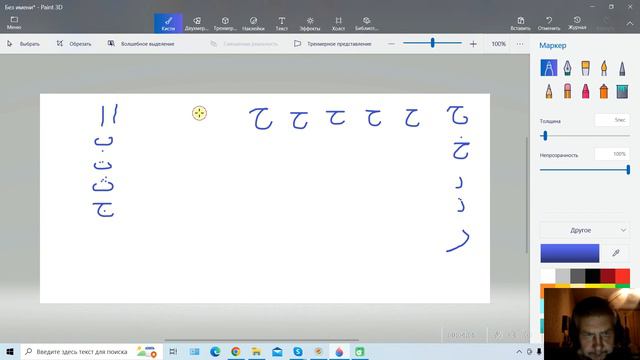The width and height of the screenshot is (640, 360).
Task: Select the Pixel pen tool
Action: coord(622,68)
